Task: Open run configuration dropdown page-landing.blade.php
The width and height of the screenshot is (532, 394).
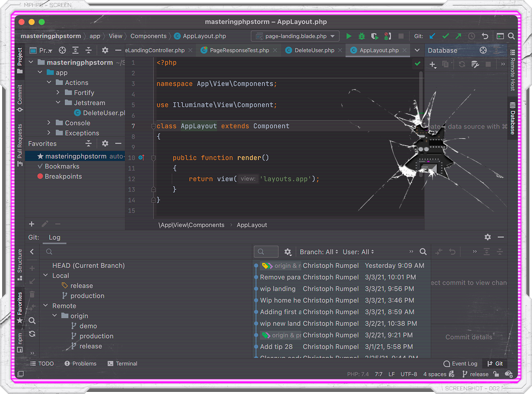Action: (x=295, y=36)
